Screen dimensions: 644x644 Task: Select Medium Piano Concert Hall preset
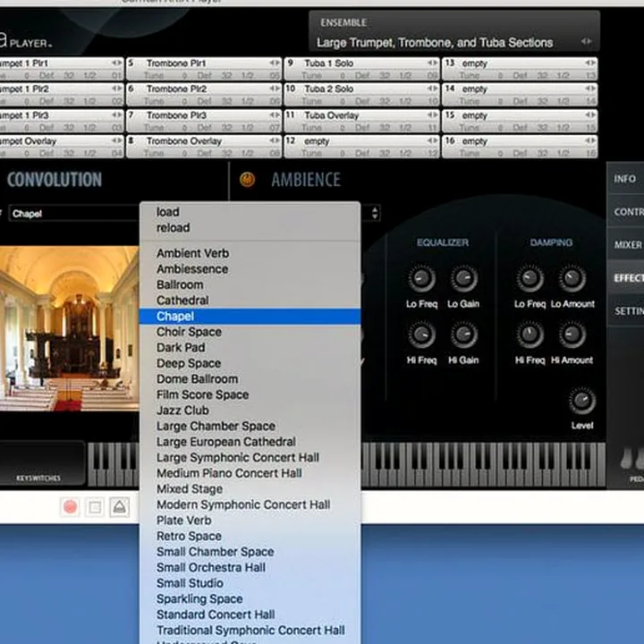(x=250, y=473)
